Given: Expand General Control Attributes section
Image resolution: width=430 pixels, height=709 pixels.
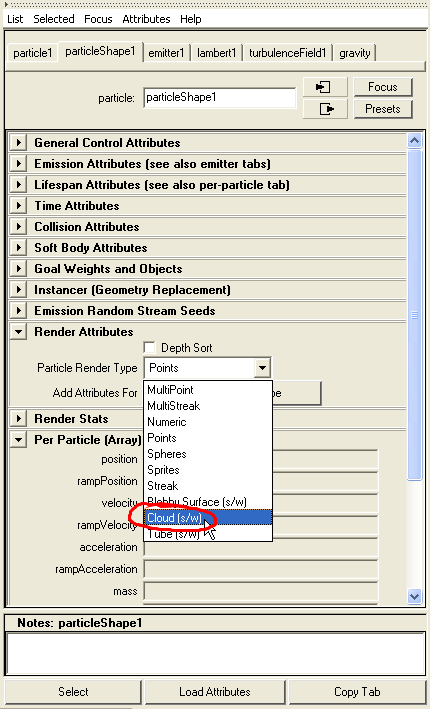Looking at the screenshot, I should pos(19,142).
